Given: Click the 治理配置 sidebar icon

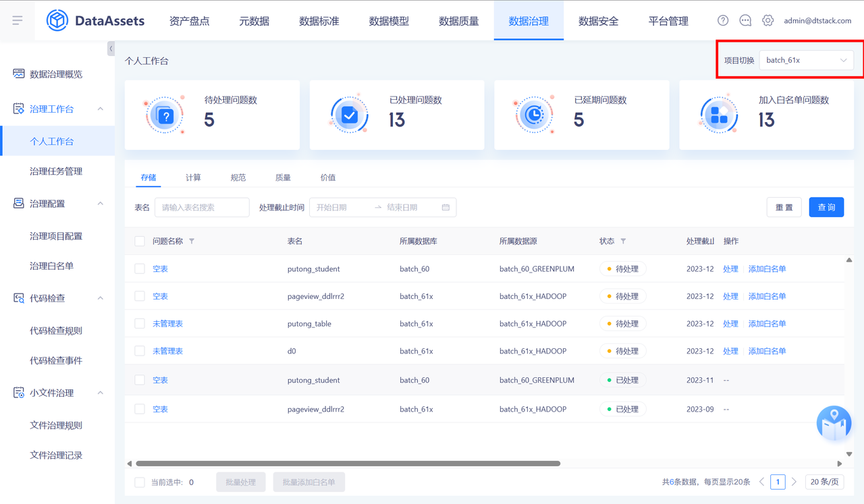Looking at the screenshot, I should coord(19,203).
